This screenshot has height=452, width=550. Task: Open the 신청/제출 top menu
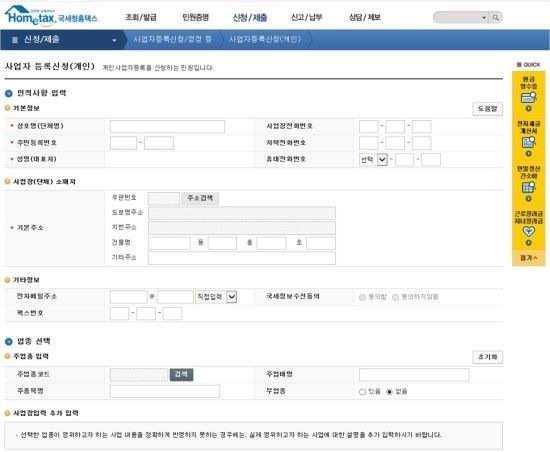pyautogui.click(x=250, y=17)
